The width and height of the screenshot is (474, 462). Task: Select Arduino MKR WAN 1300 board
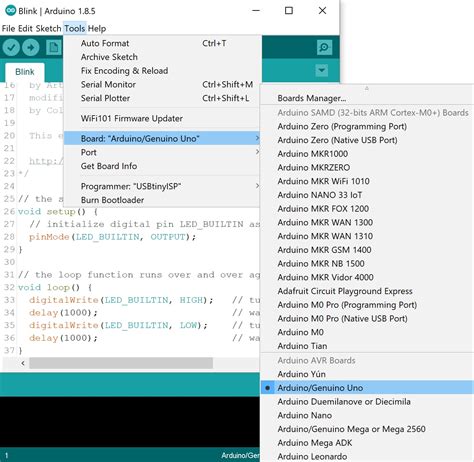367,222
